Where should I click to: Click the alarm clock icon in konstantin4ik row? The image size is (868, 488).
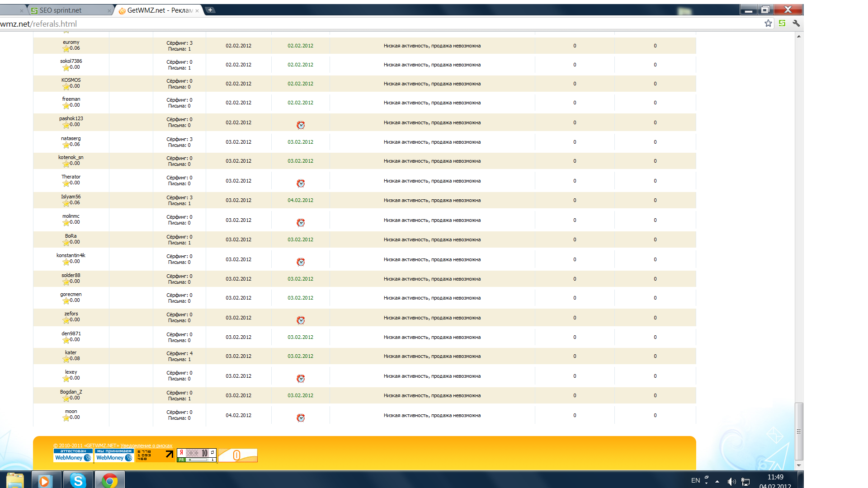coord(301,262)
